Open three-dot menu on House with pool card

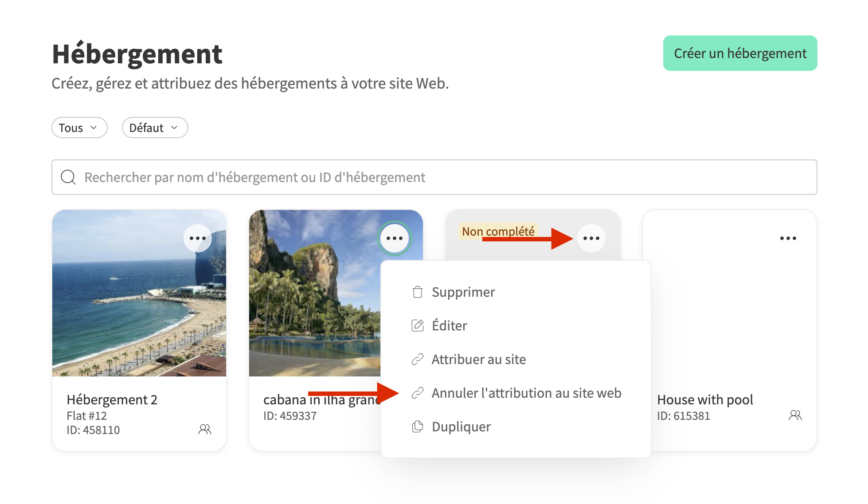tap(788, 238)
